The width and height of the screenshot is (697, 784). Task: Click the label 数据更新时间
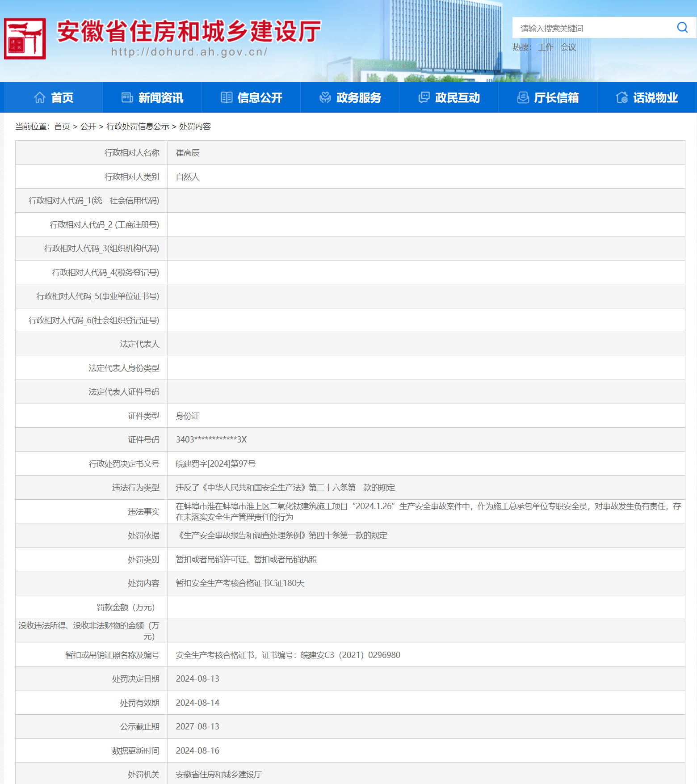[136, 751]
